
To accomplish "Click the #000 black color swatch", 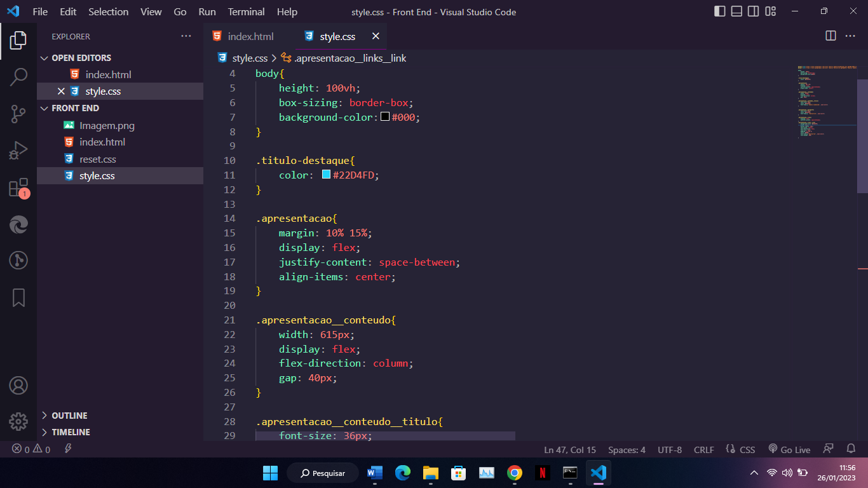I will pos(385,117).
